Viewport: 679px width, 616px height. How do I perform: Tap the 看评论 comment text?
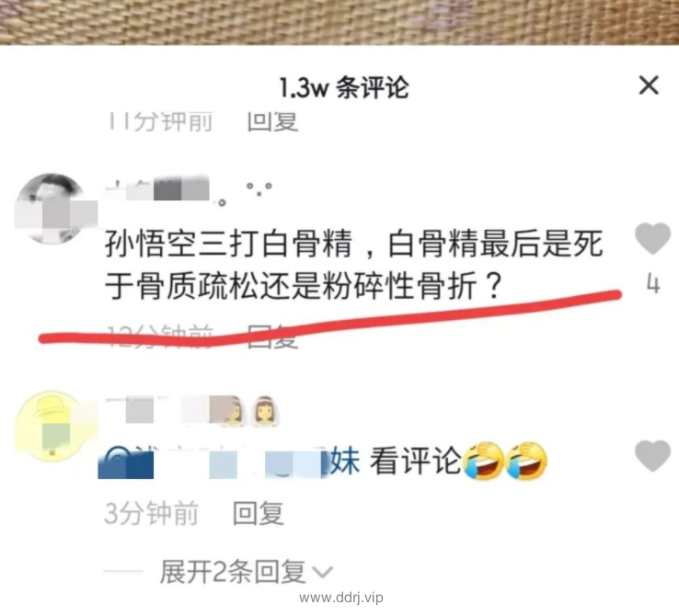[415, 462]
